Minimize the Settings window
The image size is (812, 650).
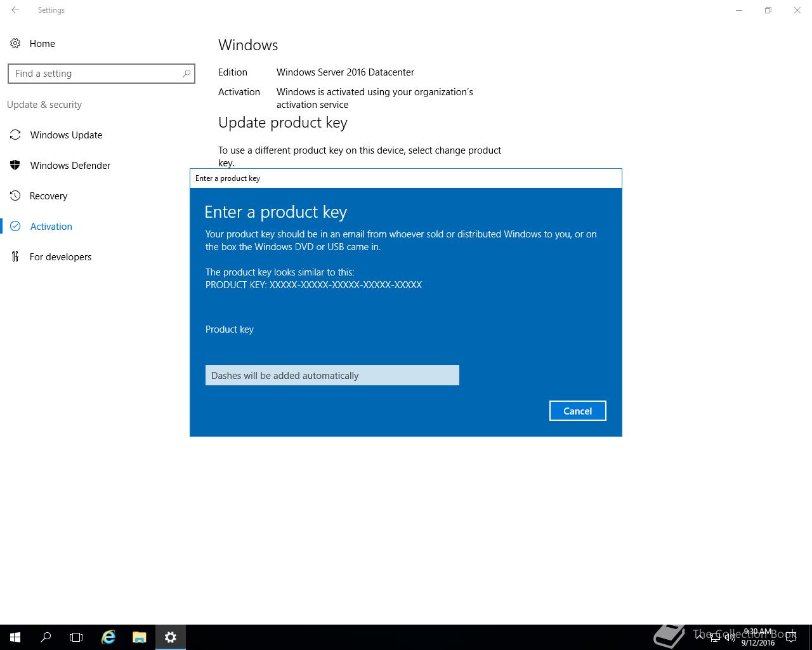point(739,10)
